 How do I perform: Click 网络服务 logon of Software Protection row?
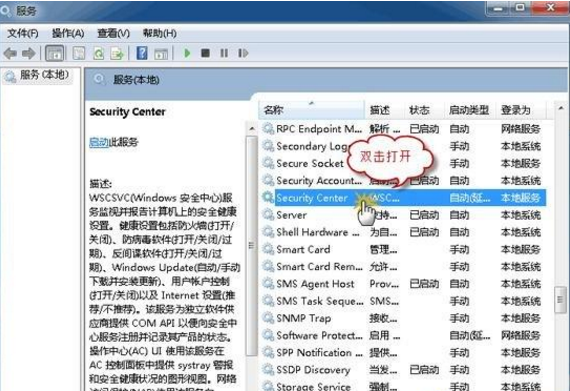point(521,335)
